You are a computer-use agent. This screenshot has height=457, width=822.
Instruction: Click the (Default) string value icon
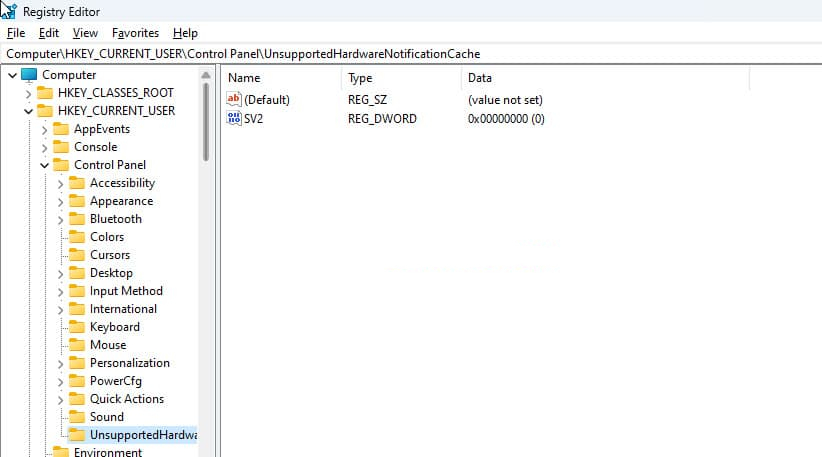(235, 100)
